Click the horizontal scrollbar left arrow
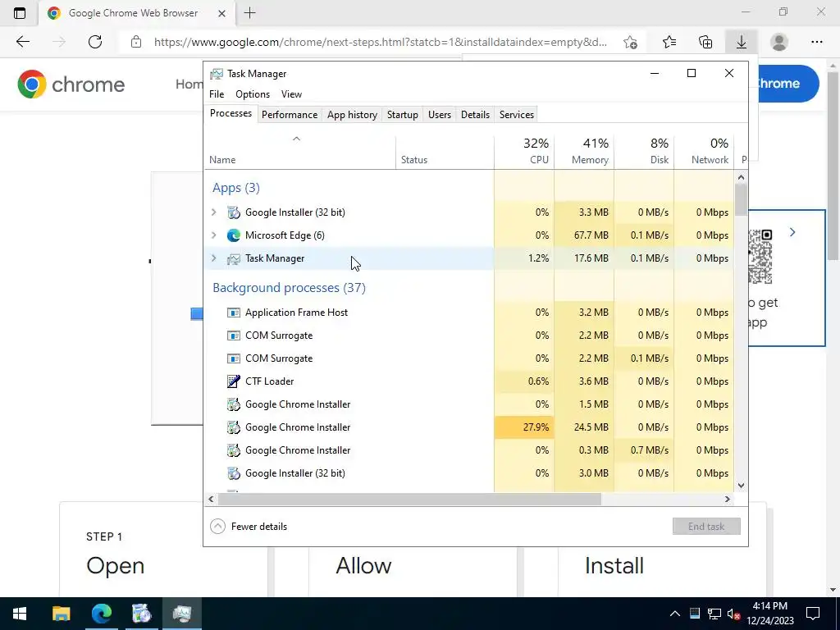Screen dimensions: 840x630 pyautogui.click(x=211, y=499)
